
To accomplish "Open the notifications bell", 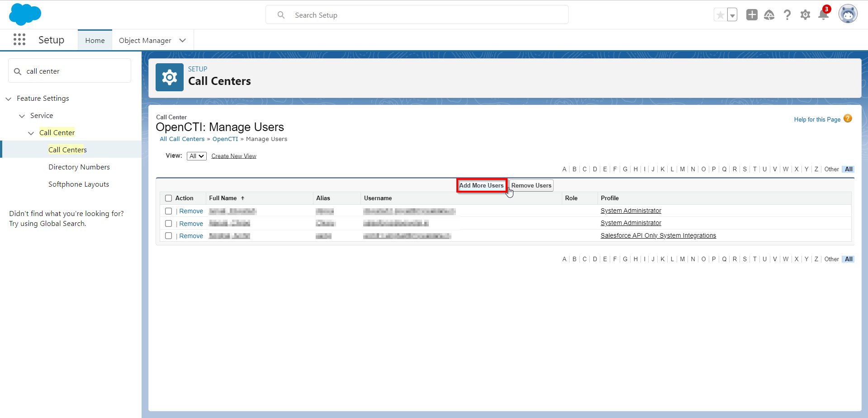I will [x=824, y=15].
